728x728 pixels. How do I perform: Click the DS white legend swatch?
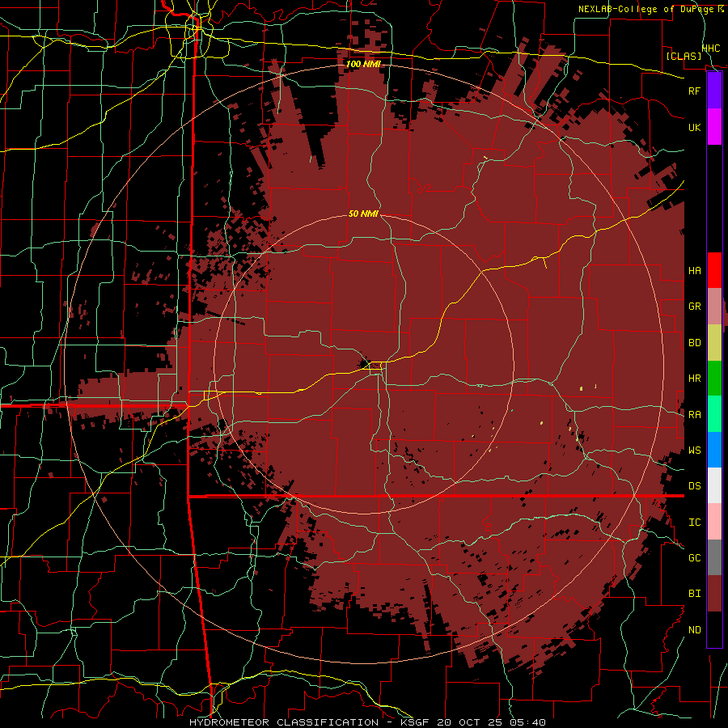(714, 485)
